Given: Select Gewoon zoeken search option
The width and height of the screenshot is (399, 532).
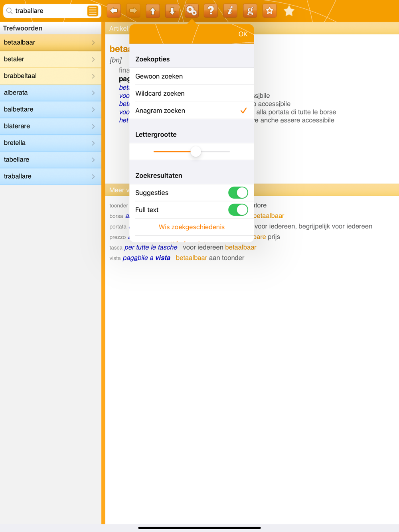Looking at the screenshot, I should (192, 76).
